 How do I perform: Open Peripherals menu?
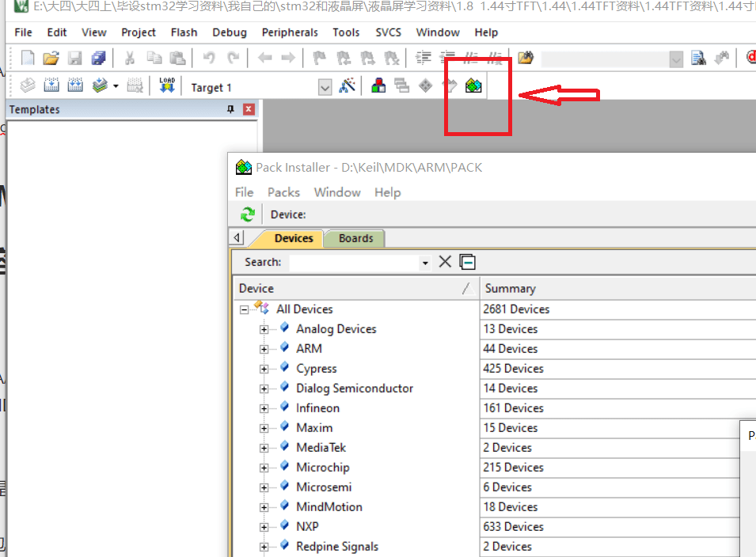pyautogui.click(x=290, y=32)
